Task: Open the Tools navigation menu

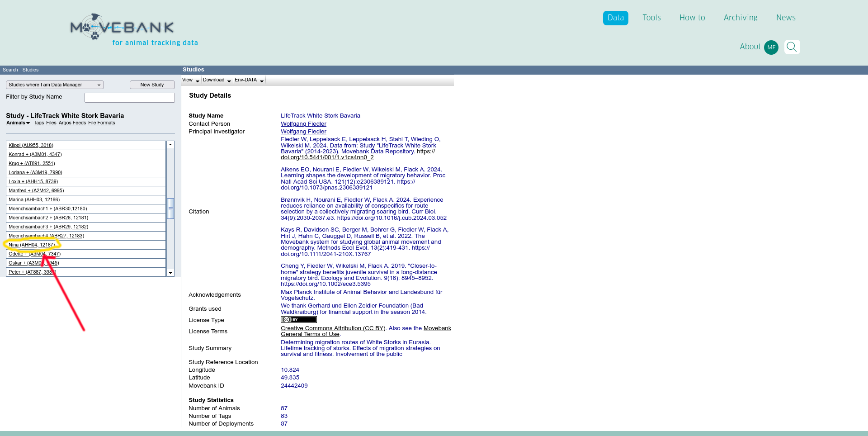Action: click(x=651, y=18)
